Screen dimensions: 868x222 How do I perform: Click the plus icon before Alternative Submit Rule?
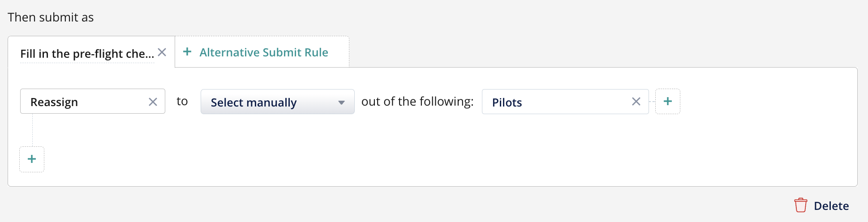point(187,52)
